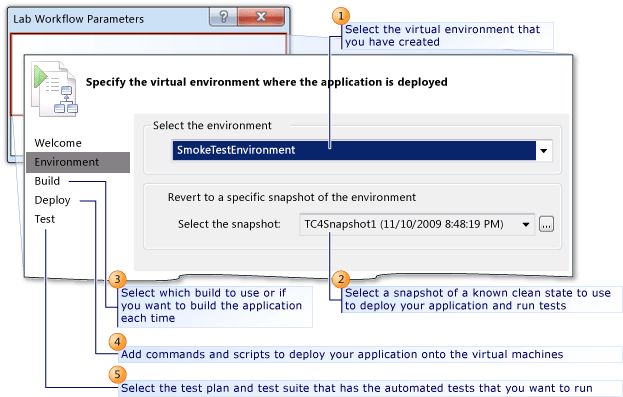This screenshot has height=397, width=623.
Task: Click the 'Select the snapshot:' label
Action: pos(229,224)
